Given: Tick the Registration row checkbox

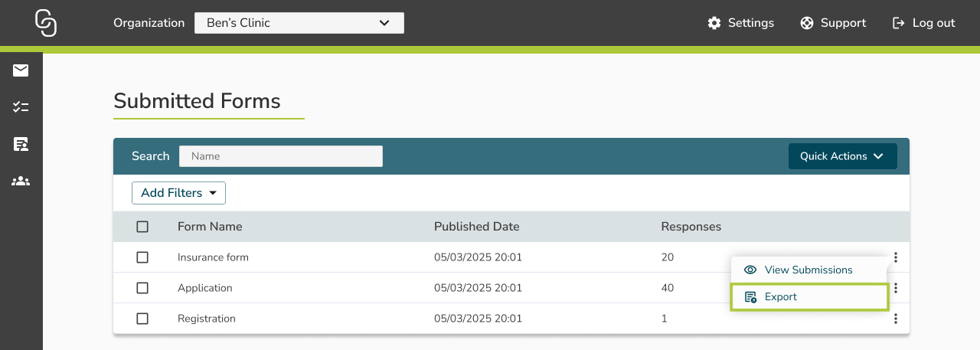Looking at the screenshot, I should tap(142, 319).
